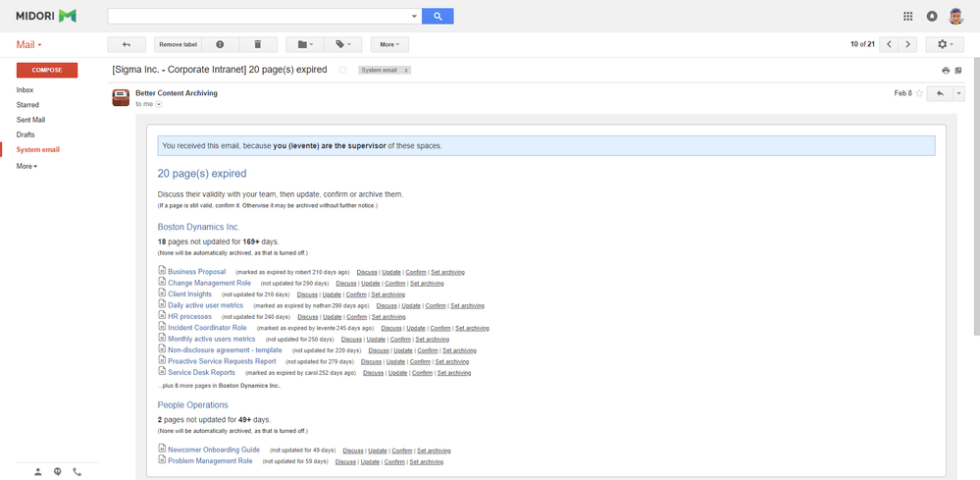Viewport: 980px width, 480px height.
Task: Open email in new window icon
Action: click(958, 70)
